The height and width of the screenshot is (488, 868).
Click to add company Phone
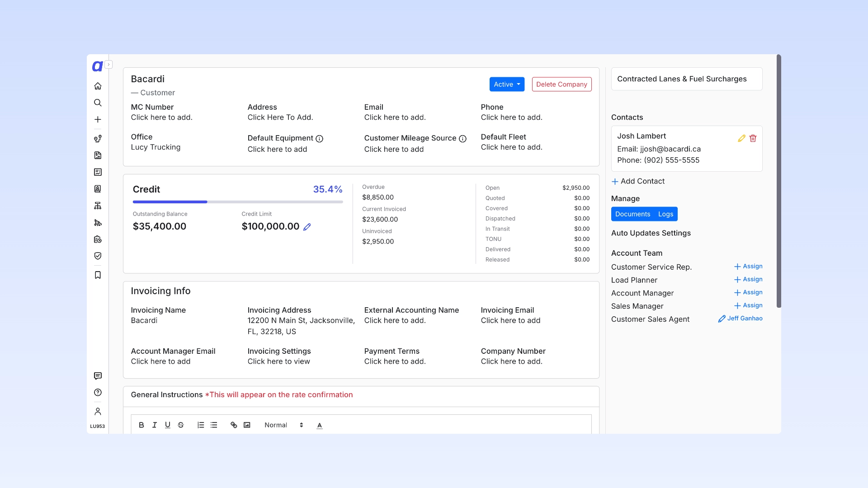tap(511, 117)
